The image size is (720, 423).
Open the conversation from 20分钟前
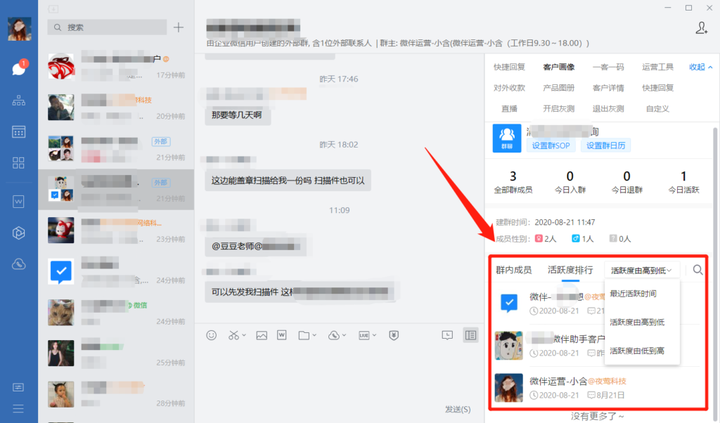116,107
